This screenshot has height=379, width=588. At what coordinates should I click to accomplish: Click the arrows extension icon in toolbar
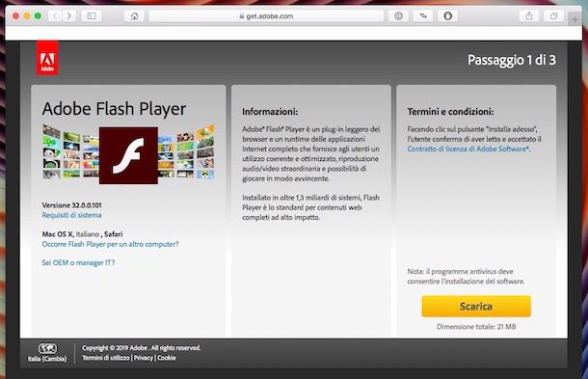[423, 15]
